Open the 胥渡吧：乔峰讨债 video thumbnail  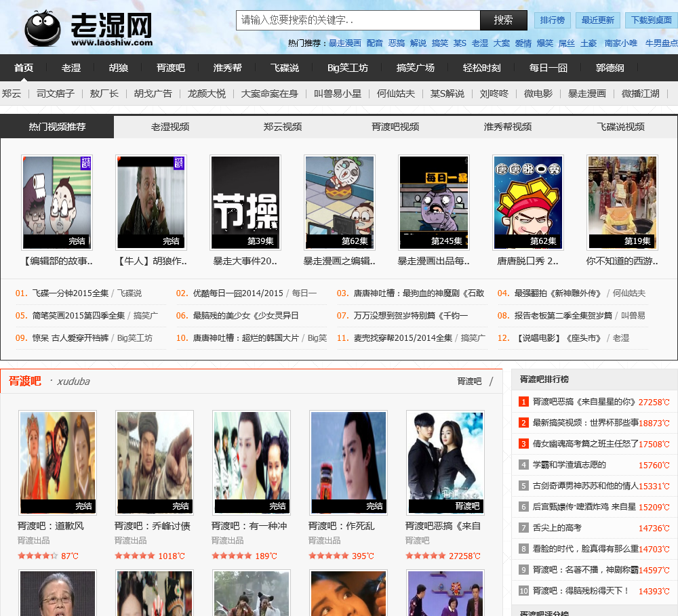[155, 463]
